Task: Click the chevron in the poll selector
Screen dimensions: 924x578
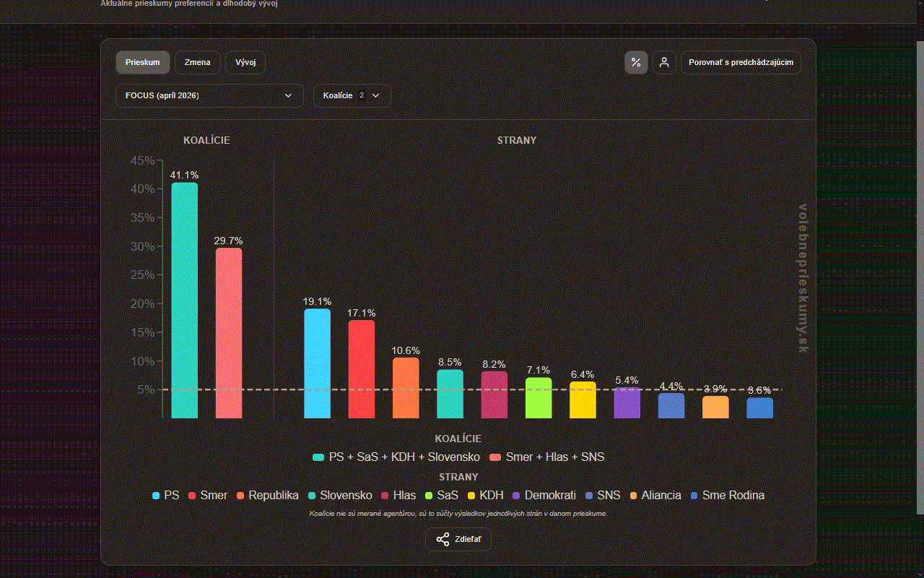Action: point(289,95)
